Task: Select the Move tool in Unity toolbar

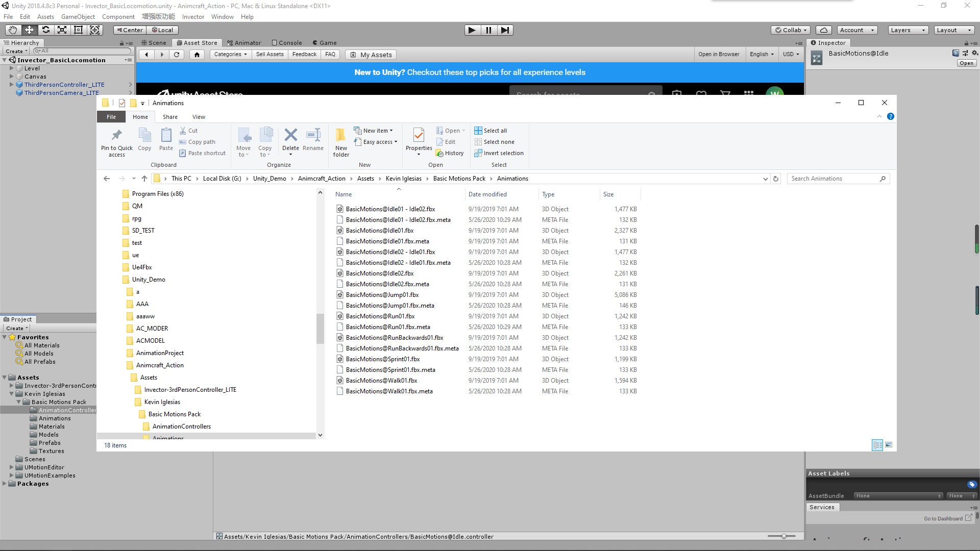Action: pyautogui.click(x=29, y=30)
